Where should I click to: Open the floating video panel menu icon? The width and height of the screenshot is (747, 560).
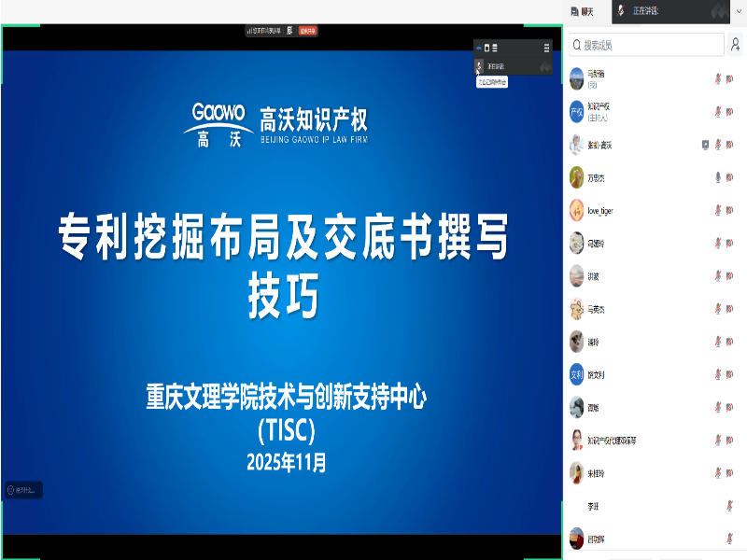coord(547,48)
